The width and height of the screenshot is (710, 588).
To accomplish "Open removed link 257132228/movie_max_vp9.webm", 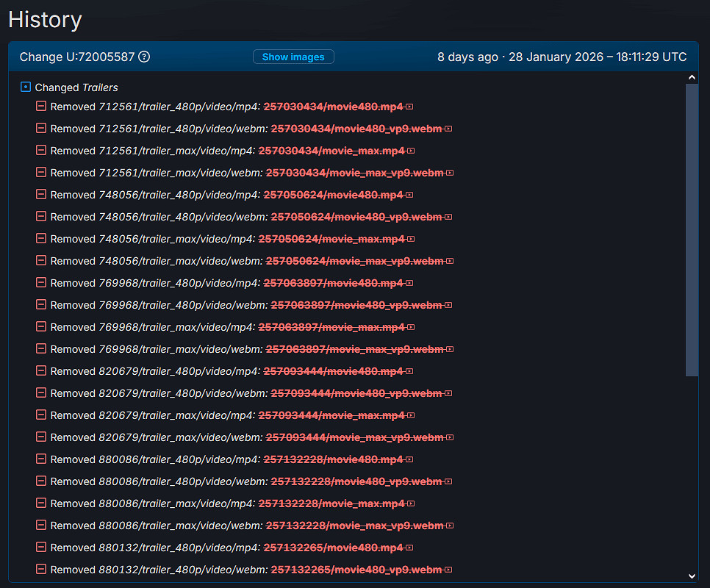I will (354, 526).
